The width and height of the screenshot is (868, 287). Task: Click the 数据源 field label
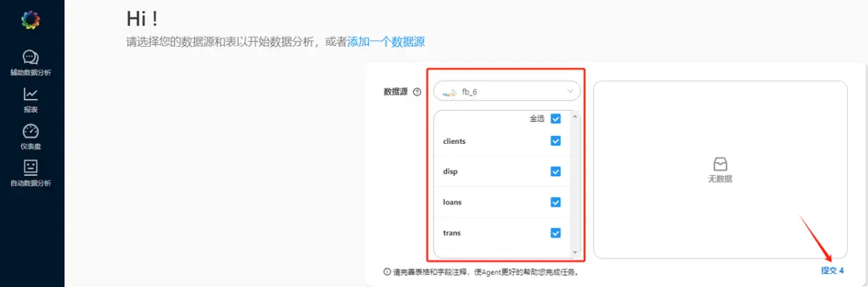(396, 92)
